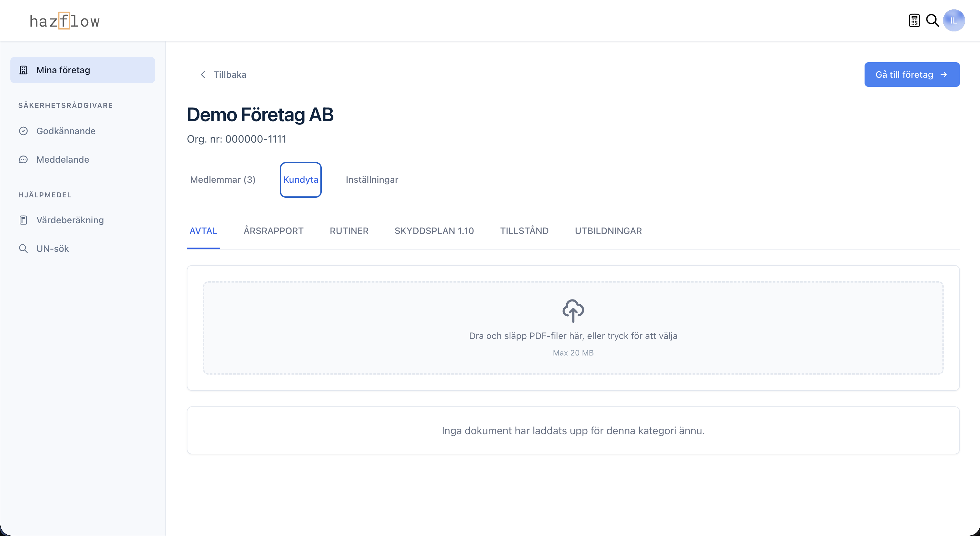Open the Inställningar tab
Image resolution: width=980 pixels, height=536 pixels.
coord(372,180)
